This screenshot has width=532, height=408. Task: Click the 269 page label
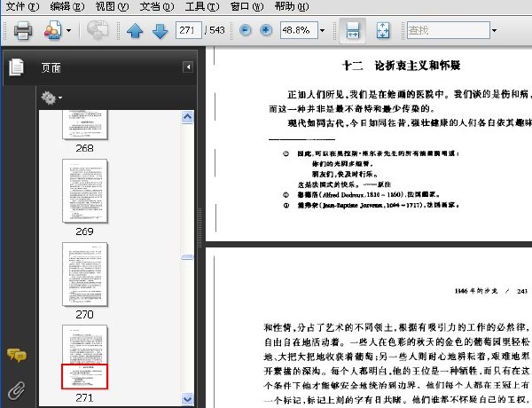[x=85, y=231]
